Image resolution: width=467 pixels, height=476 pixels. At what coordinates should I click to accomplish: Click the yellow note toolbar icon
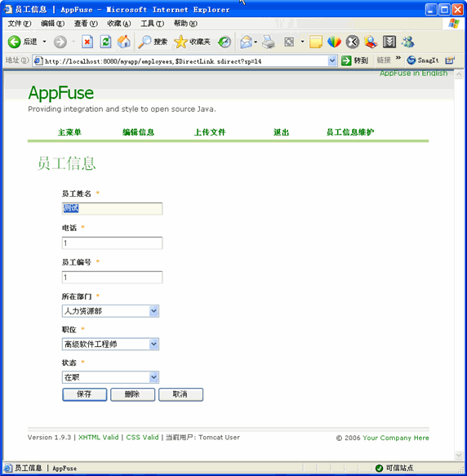pos(316,42)
